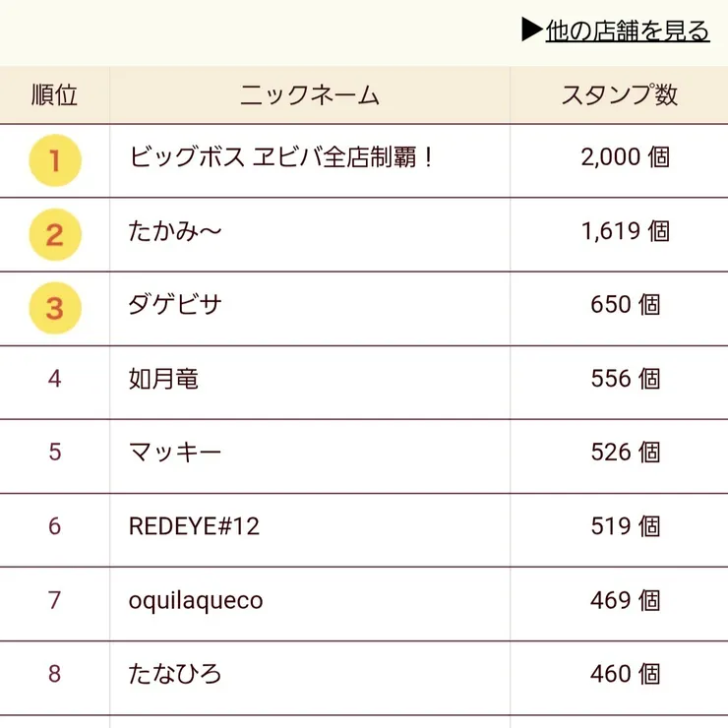Screen dimensions: 728x728
Task: Select the スタンプ数 column header
Action: pyautogui.click(x=620, y=94)
